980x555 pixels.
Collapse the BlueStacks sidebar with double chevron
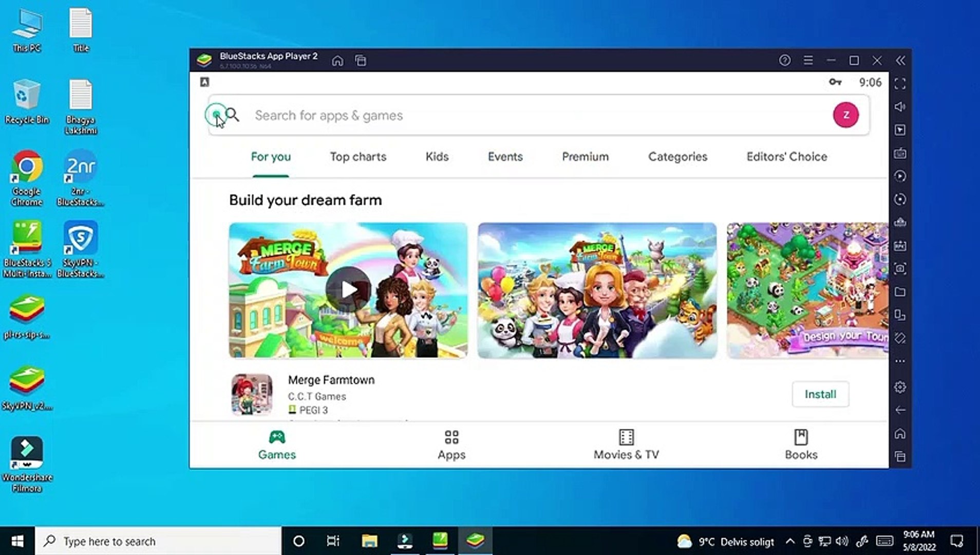click(x=900, y=61)
